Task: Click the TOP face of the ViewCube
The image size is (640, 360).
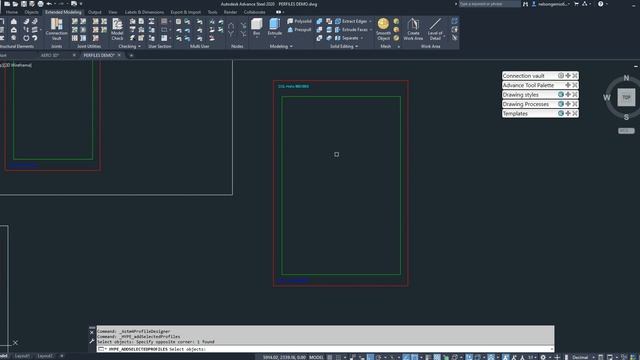Action: click(626, 98)
